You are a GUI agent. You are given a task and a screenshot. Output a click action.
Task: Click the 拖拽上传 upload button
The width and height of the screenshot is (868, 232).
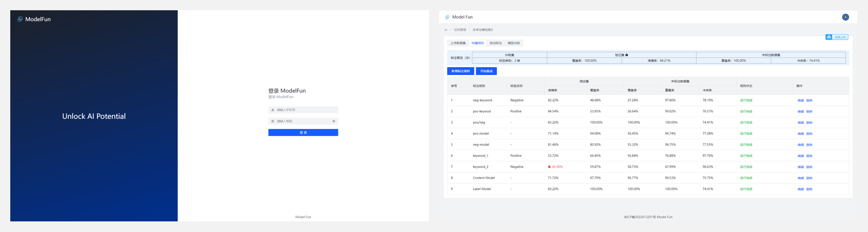[836, 37]
